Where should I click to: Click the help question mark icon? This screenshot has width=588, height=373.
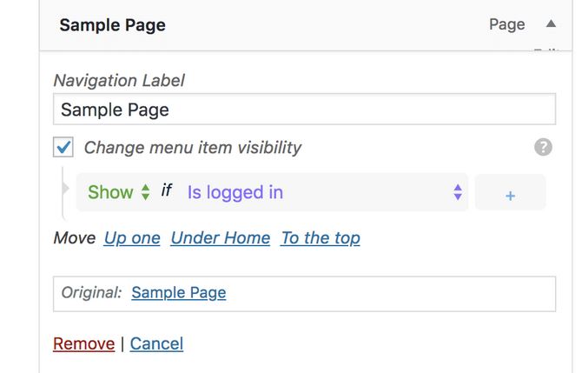tap(543, 147)
